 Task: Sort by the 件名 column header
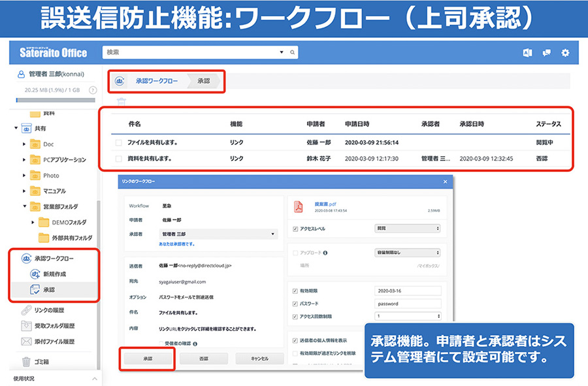pyautogui.click(x=135, y=124)
